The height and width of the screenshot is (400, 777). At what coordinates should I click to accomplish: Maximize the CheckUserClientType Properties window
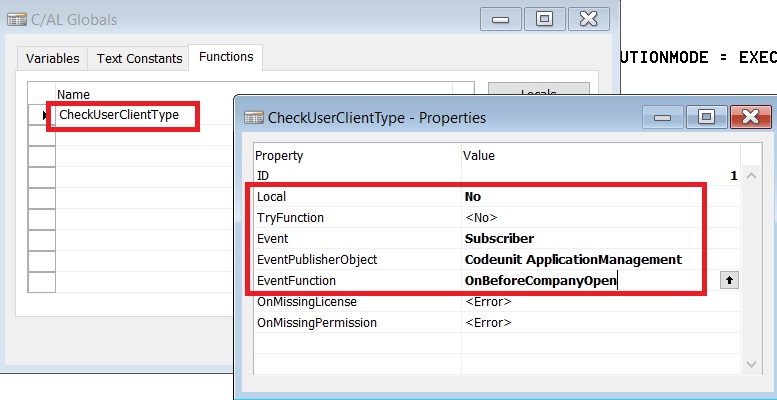(x=706, y=117)
